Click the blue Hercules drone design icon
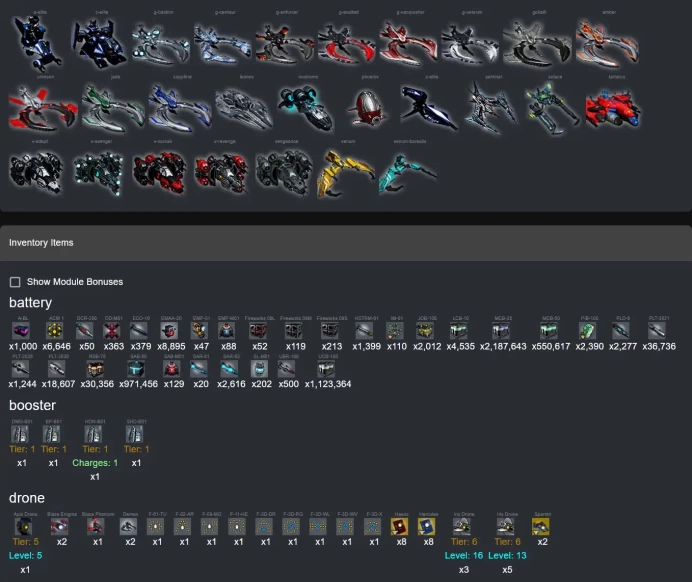Screen dimensions: 692x582 427,526
